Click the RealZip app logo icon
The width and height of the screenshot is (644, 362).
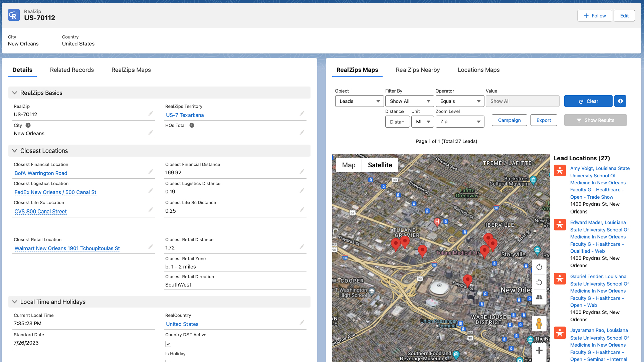[x=14, y=15]
